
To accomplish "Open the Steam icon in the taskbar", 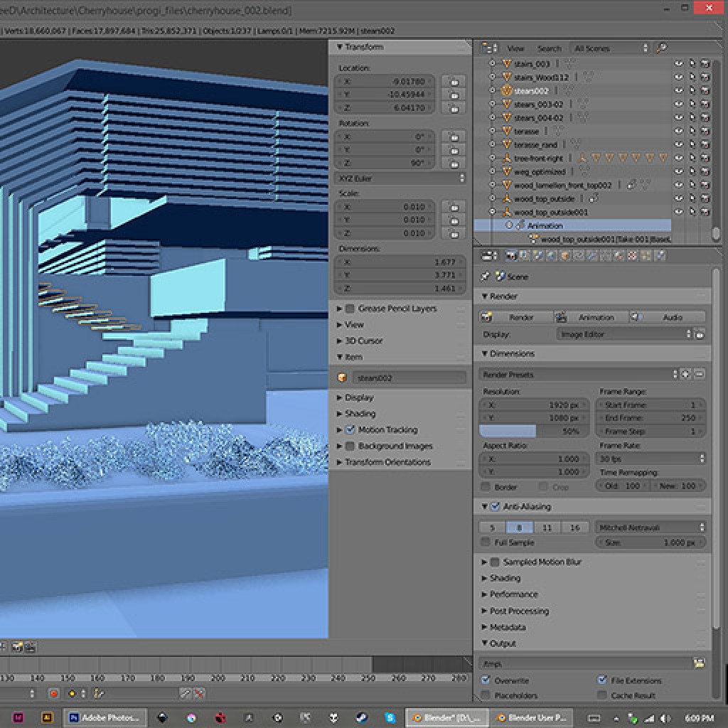I will click(x=361, y=717).
